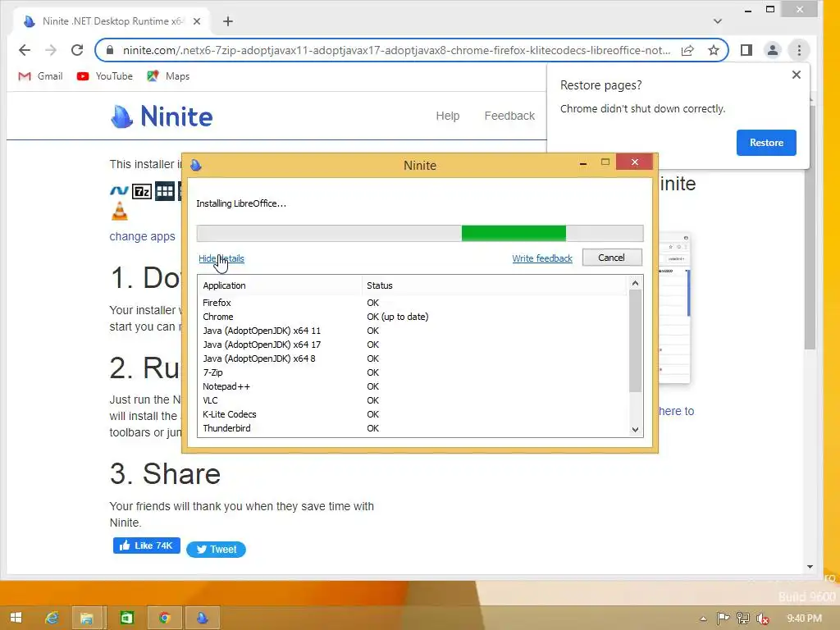Click the installer progress bar

(419, 233)
